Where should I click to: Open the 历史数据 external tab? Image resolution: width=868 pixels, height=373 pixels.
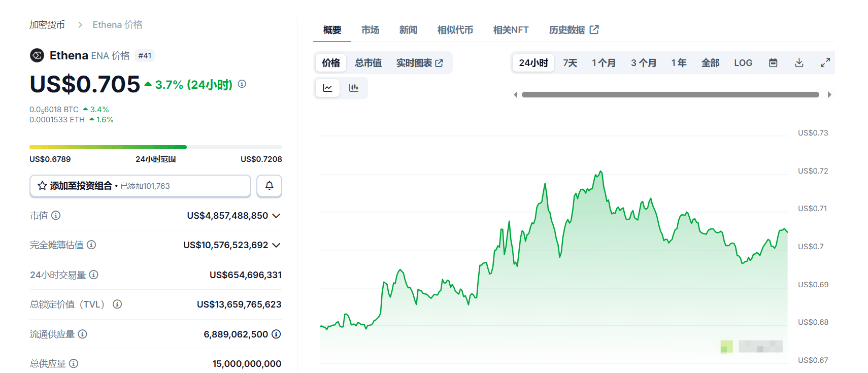click(x=574, y=30)
